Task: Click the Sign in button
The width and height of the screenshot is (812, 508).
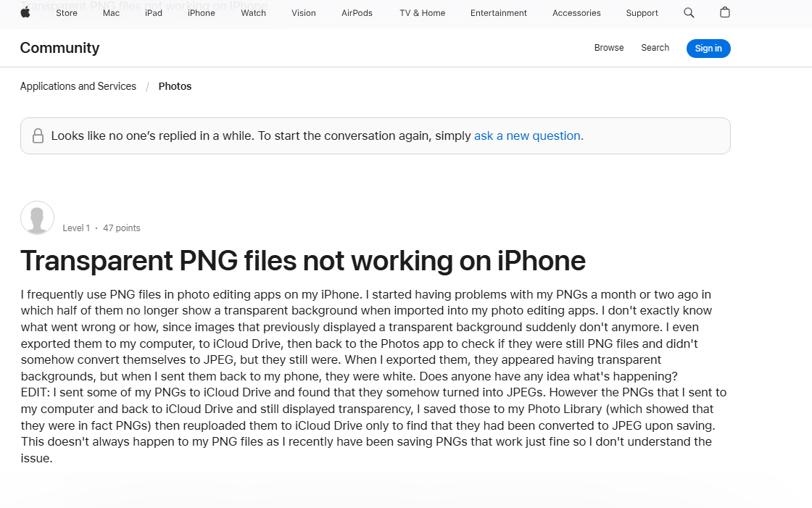Action: tap(708, 48)
